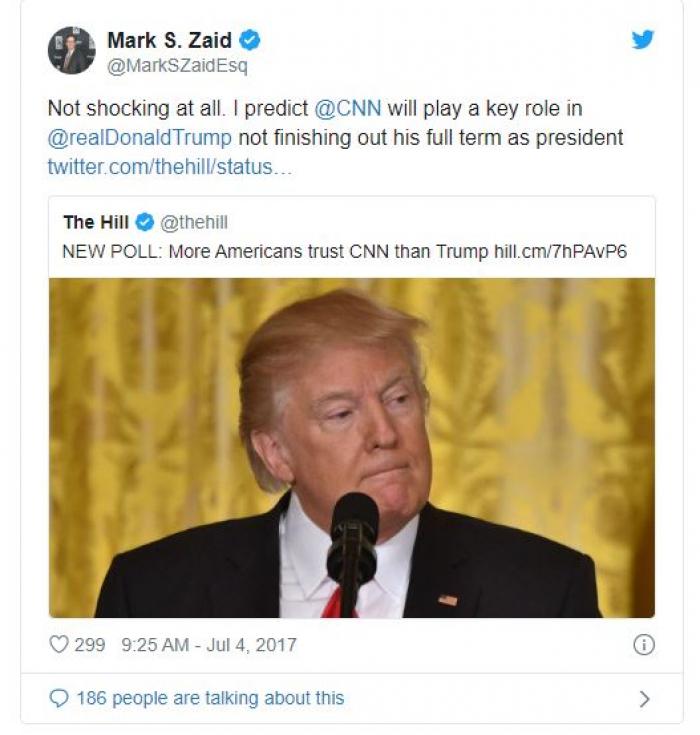Screen dimensions: 700x735
Task: Click the @MarkSZaidEsq handle
Action: pyautogui.click(x=177, y=66)
